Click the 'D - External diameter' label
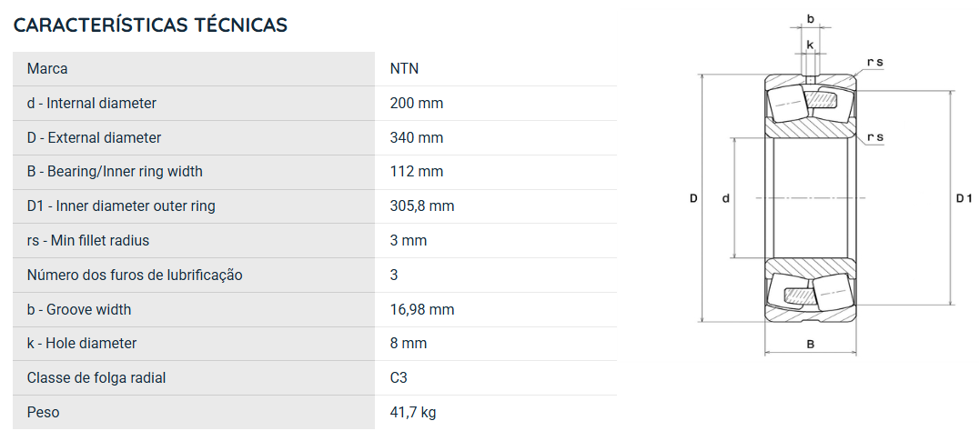 [94, 137]
